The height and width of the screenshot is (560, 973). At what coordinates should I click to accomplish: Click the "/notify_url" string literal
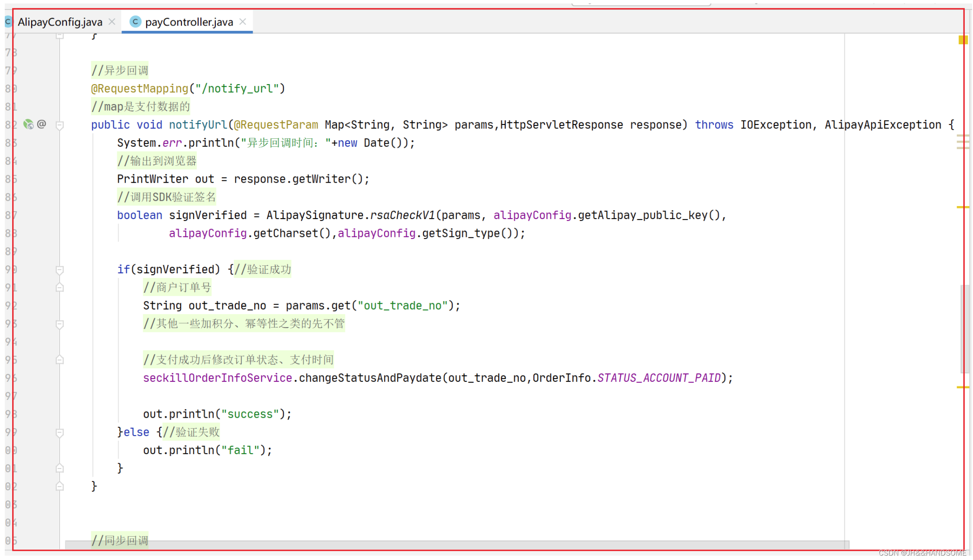click(237, 88)
